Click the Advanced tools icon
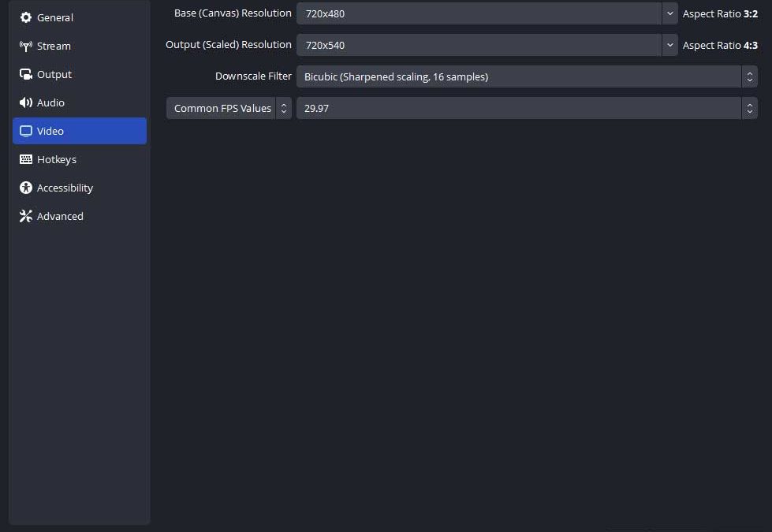 click(25, 216)
